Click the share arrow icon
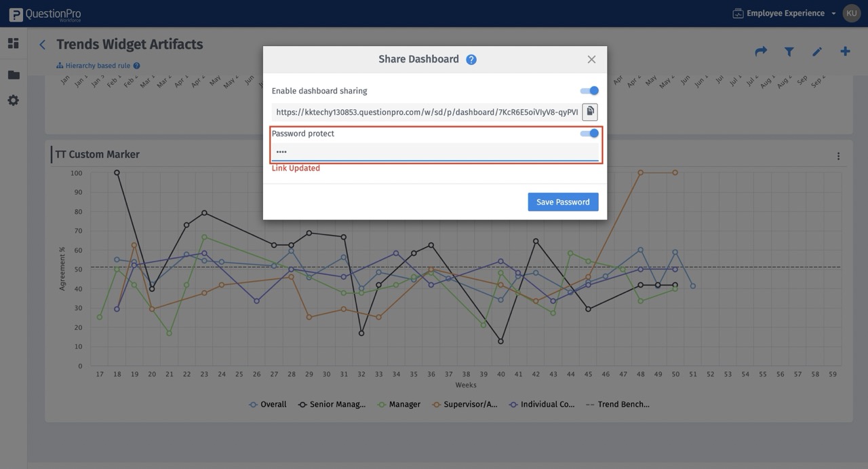The image size is (868, 469). 761,52
